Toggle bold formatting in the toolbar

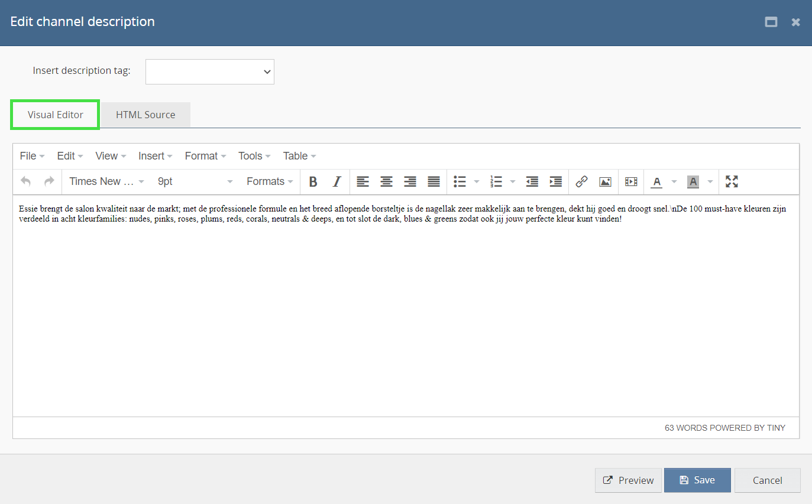point(313,182)
